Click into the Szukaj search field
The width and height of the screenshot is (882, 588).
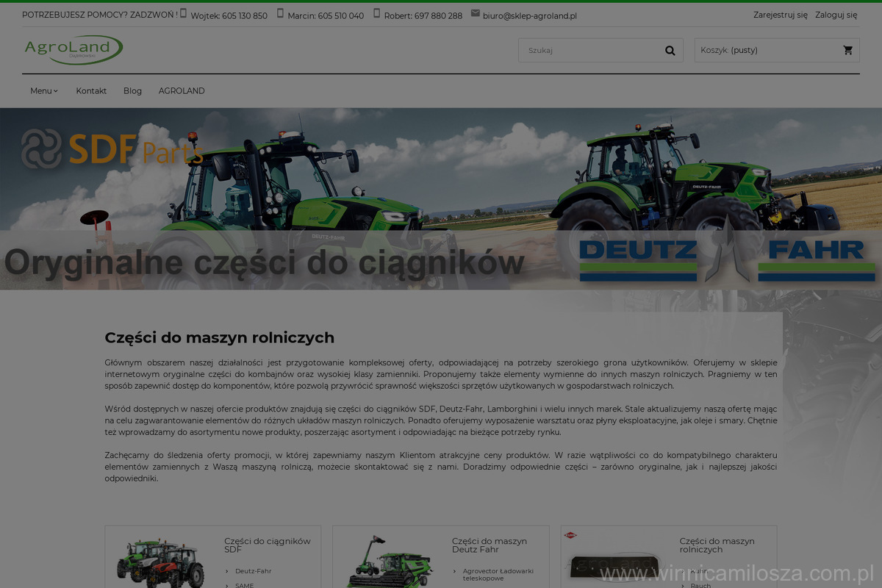point(588,51)
